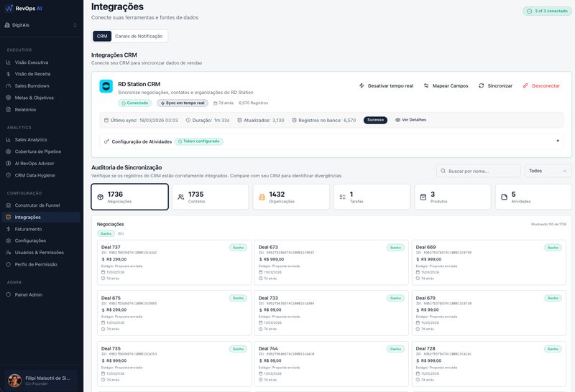Click the key icon beside Configuração de Atividades
This screenshot has width=575, height=392.
click(x=106, y=141)
